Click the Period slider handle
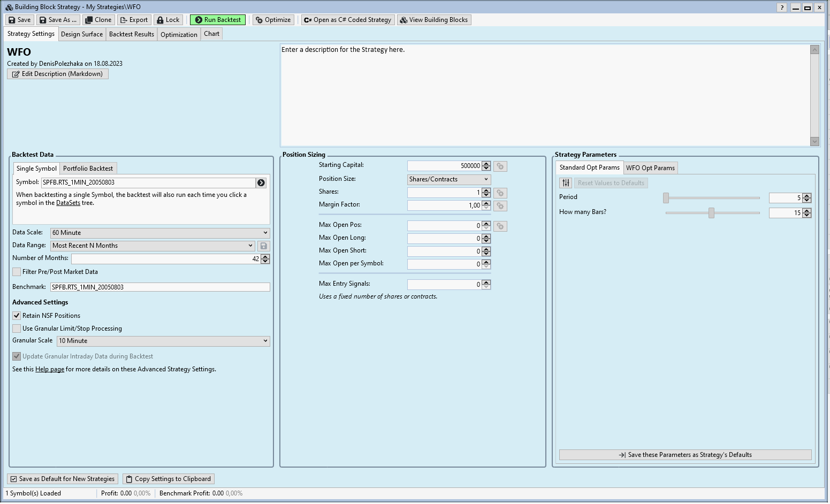 pos(666,198)
